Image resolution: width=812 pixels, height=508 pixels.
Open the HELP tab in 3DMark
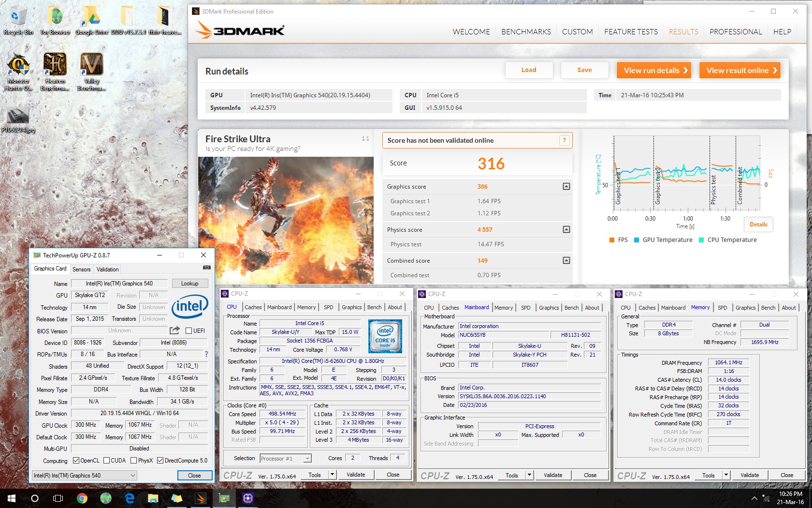coord(782,32)
